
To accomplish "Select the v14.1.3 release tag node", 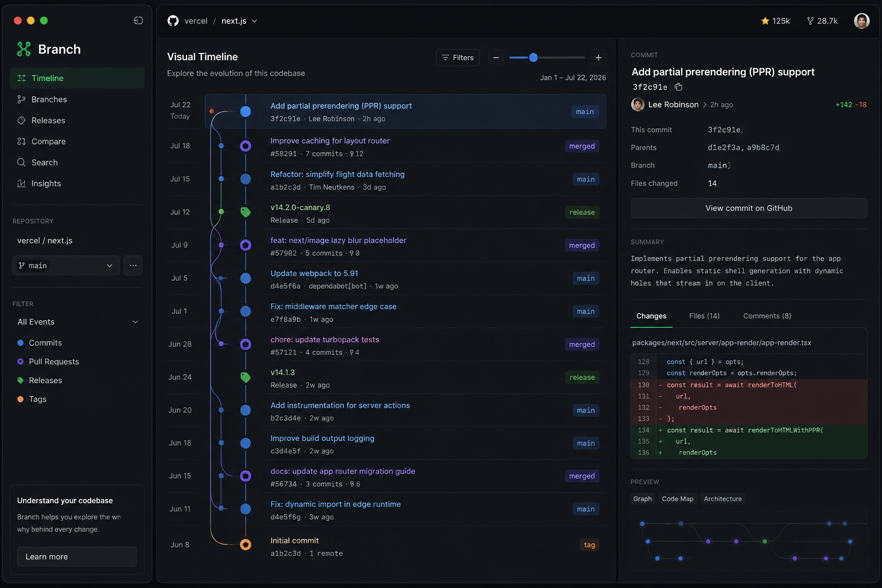I will coord(245,377).
